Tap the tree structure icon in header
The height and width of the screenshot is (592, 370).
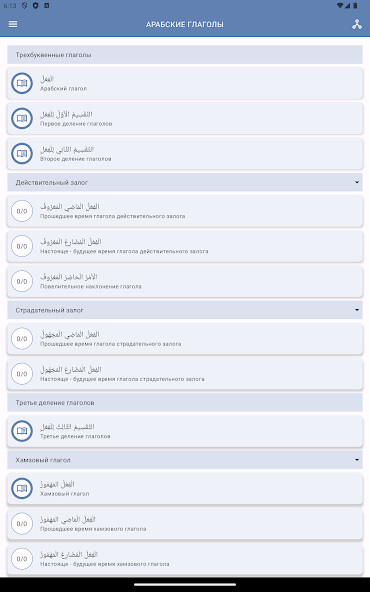point(357,24)
